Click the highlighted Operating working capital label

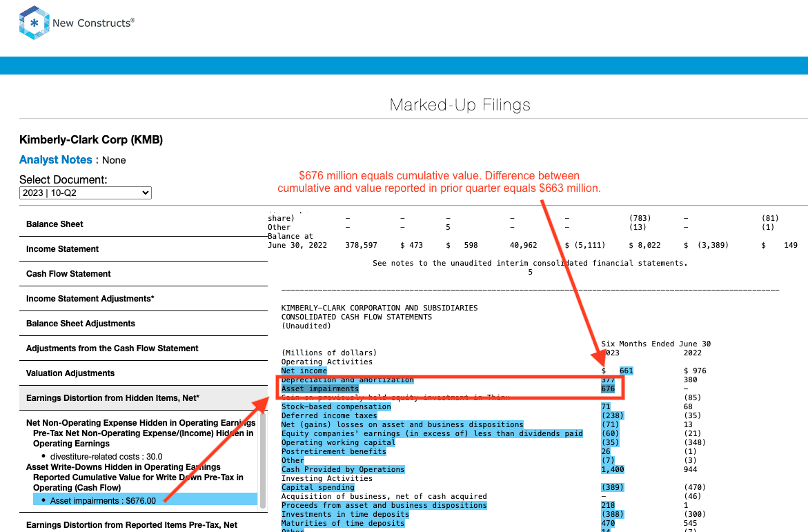coord(339,442)
